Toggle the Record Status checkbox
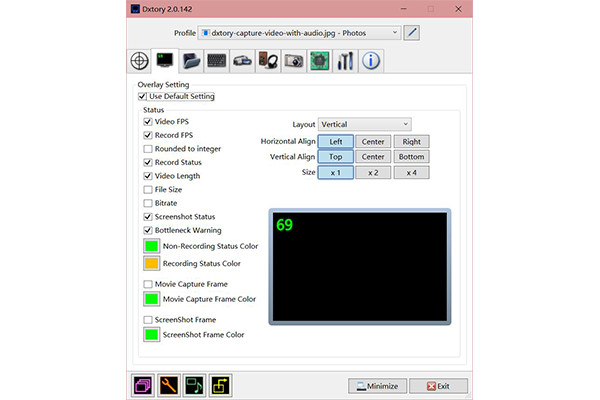 click(x=148, y=162)
